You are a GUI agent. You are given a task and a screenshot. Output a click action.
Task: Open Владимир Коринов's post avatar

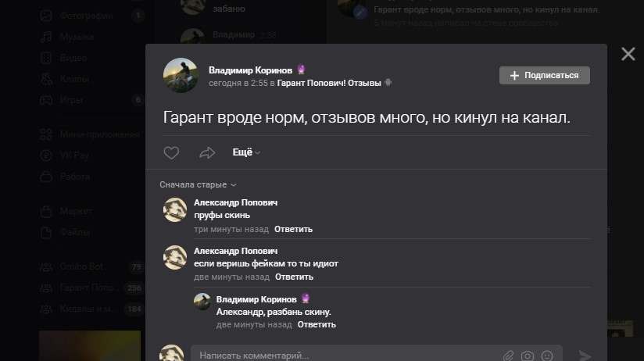[181, 75]
